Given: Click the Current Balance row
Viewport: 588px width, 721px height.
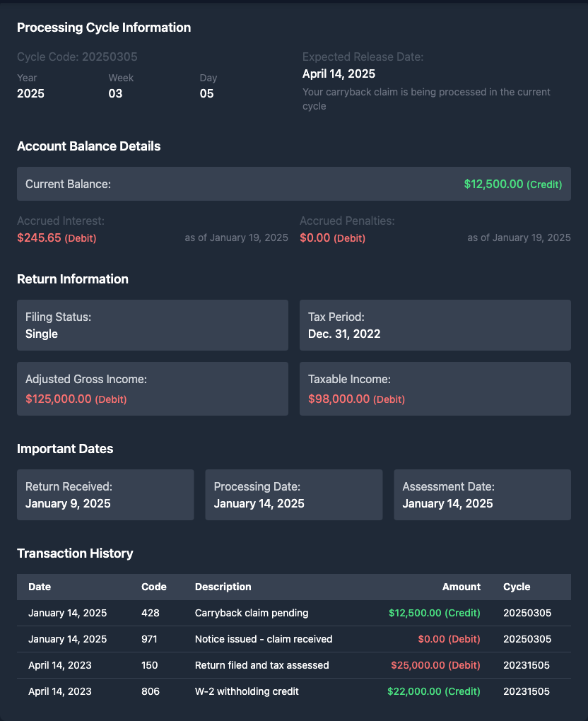Looking at the screenshot, I should pos(293,184).
